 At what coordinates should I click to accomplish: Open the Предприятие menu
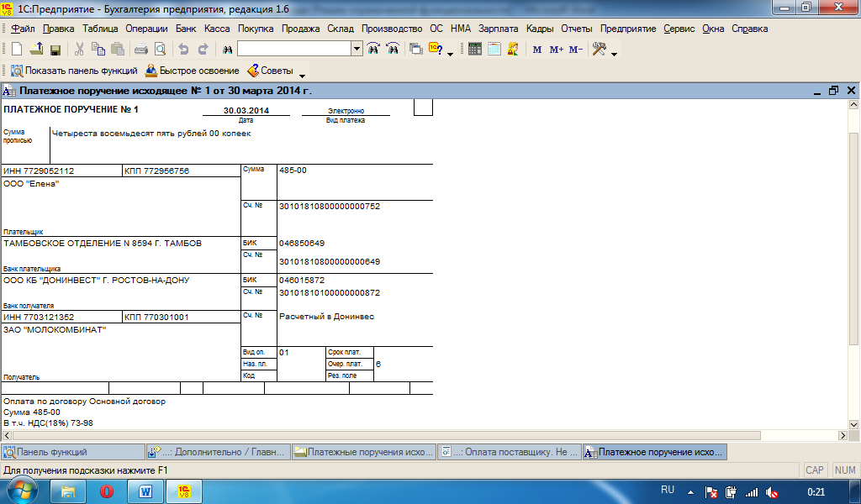(x=627, y=29)
